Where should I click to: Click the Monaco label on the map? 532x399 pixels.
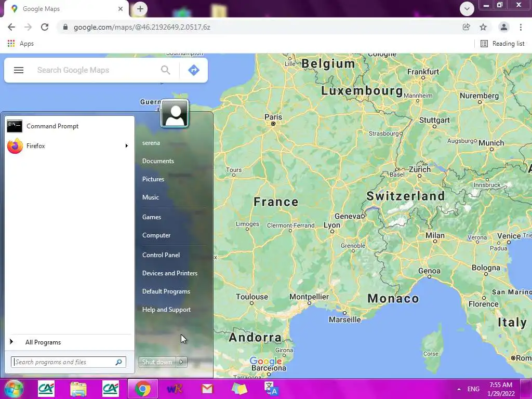[393, 299]
